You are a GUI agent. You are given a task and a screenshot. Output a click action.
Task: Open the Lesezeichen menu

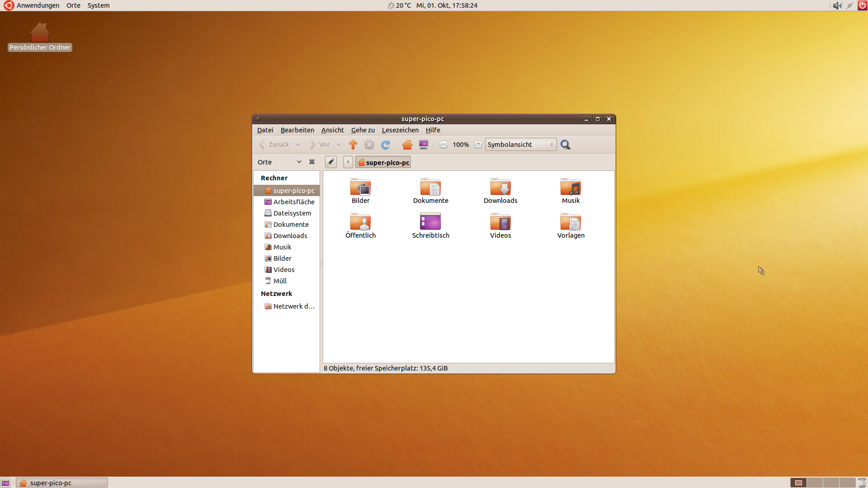pos(400,130)
